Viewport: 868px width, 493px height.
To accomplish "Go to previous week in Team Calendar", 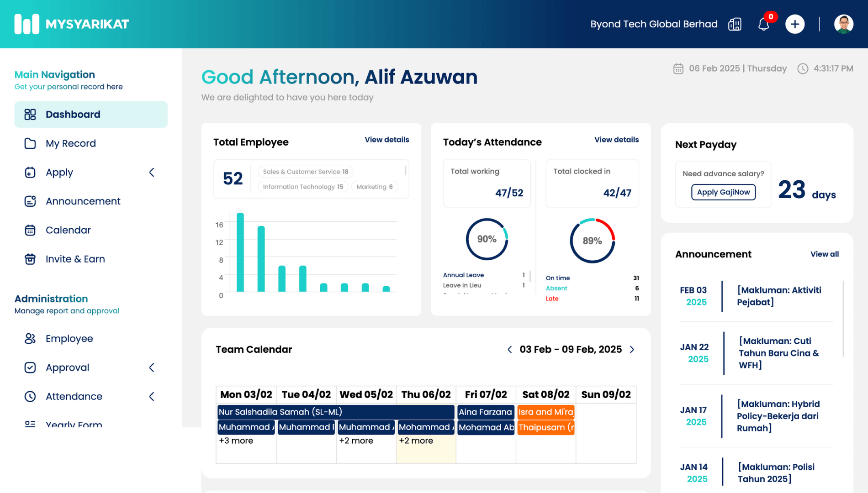I will (510, 350).
